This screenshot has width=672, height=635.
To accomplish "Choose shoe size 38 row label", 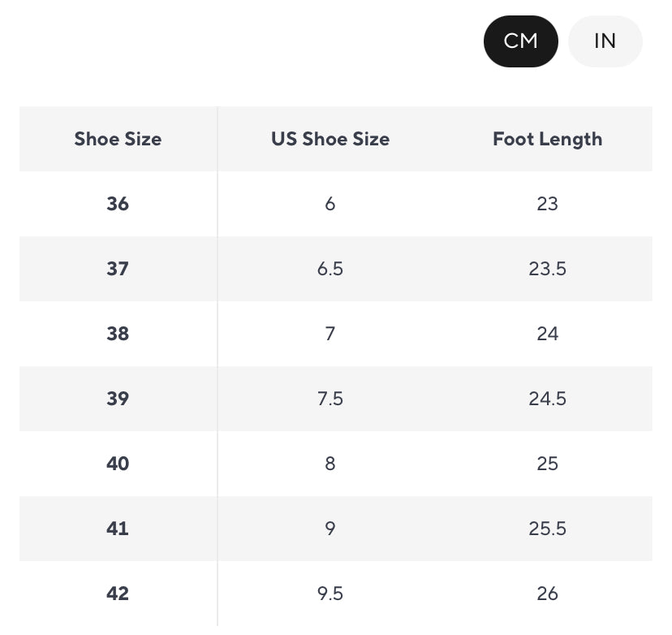I will [x=118, y=334].
